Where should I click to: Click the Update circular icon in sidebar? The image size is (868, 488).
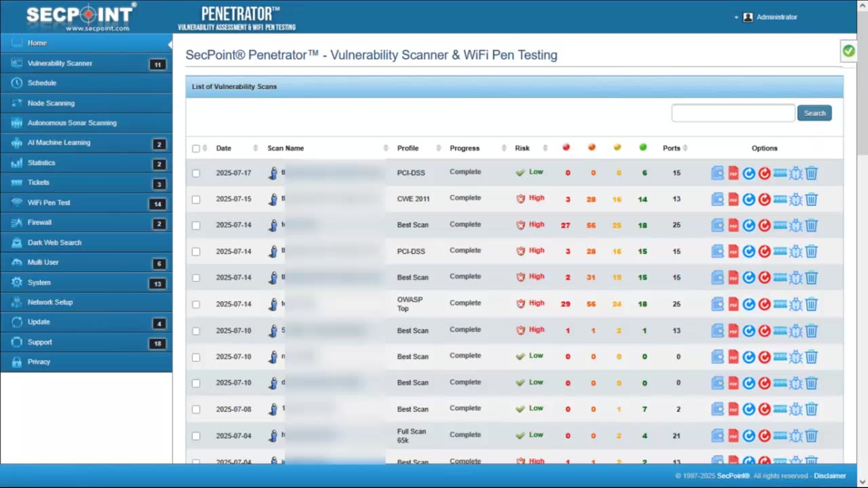(17, 322)
